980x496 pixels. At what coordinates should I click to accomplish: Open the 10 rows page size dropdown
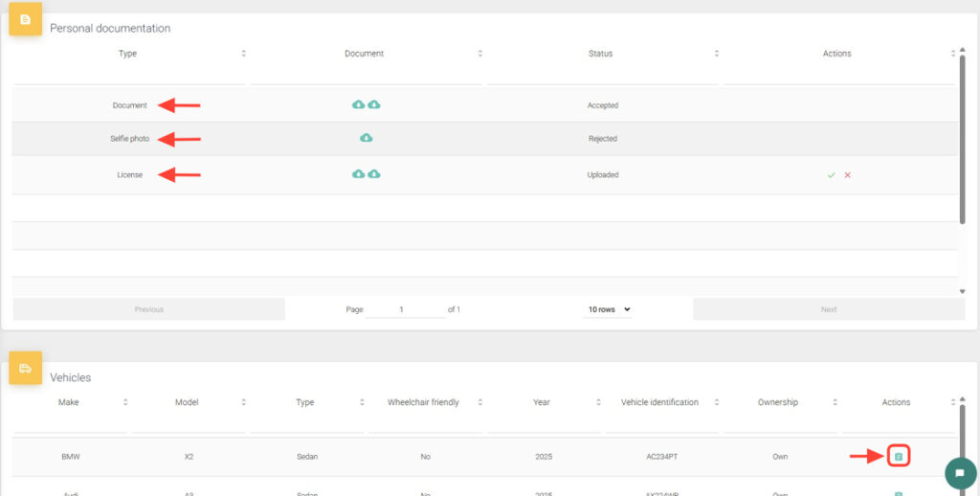tap(610, 309)
